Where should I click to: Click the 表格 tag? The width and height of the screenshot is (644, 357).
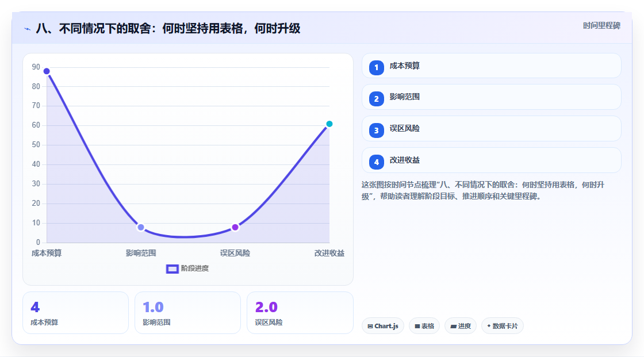424,326
